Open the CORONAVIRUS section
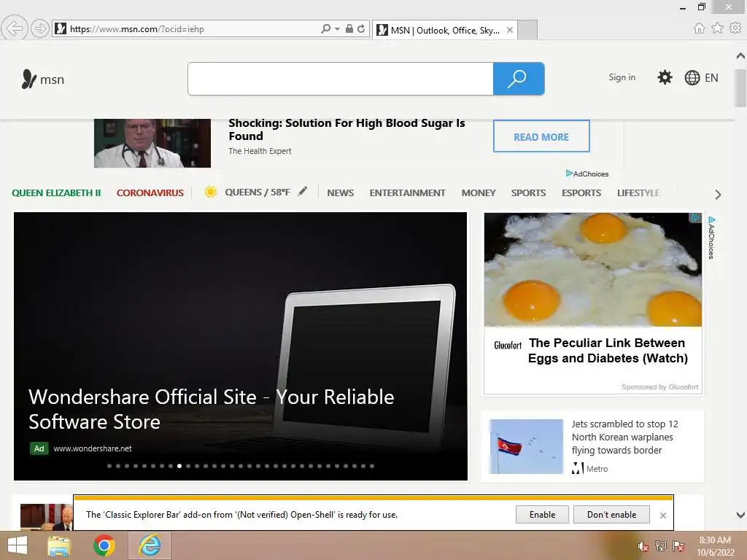Viewport: 747px width, 560px height. (x=150, y=192)
